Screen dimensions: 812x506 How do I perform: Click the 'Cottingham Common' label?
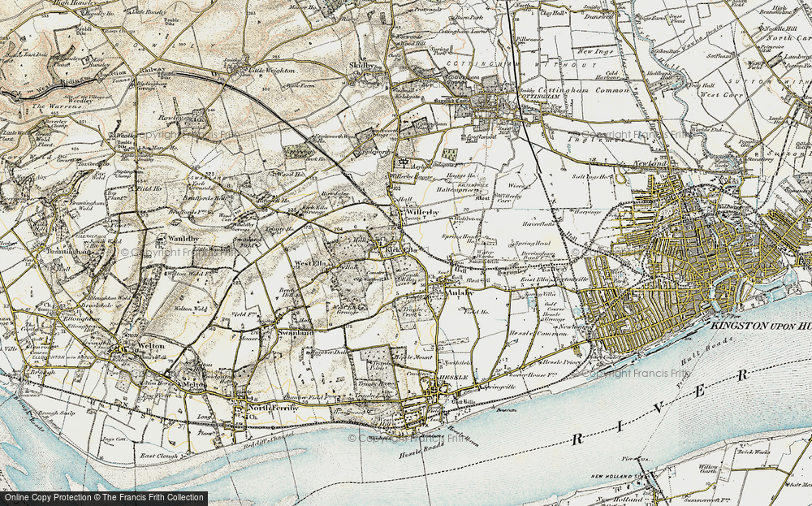(584, 89)
